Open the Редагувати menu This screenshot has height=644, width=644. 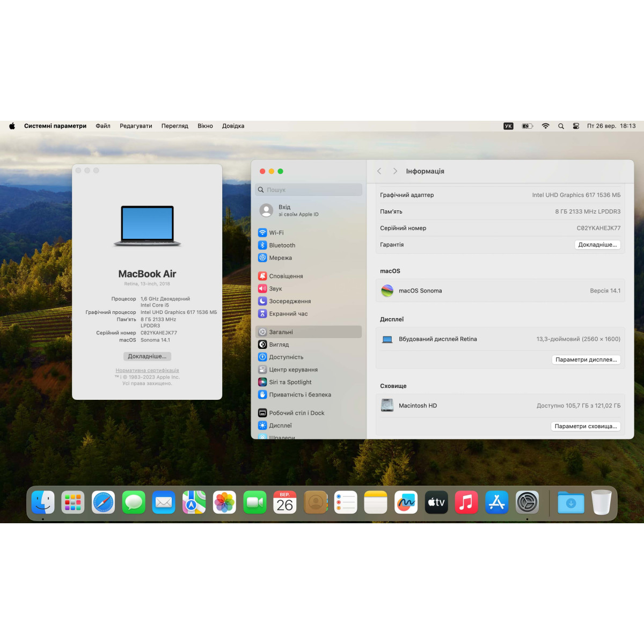[x=136, y=126]
